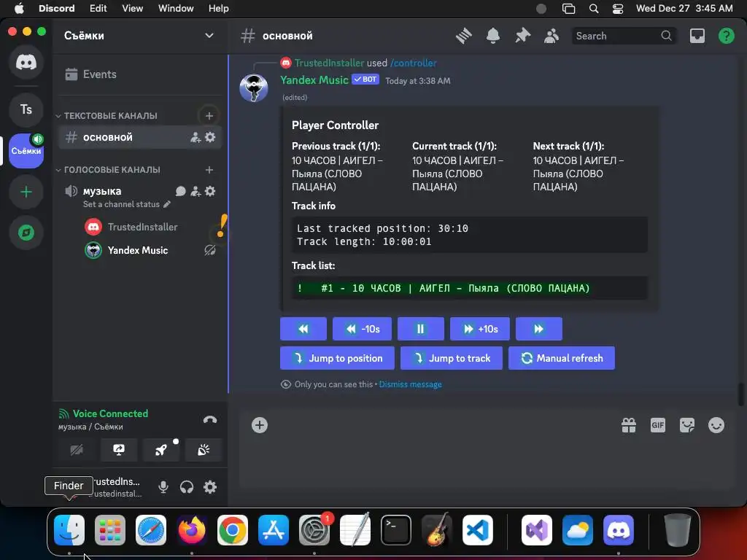Image resolution: width=747 pixels, height=560 pixels.
Task: Click Dismiss message link
Action: coord(410,384)
